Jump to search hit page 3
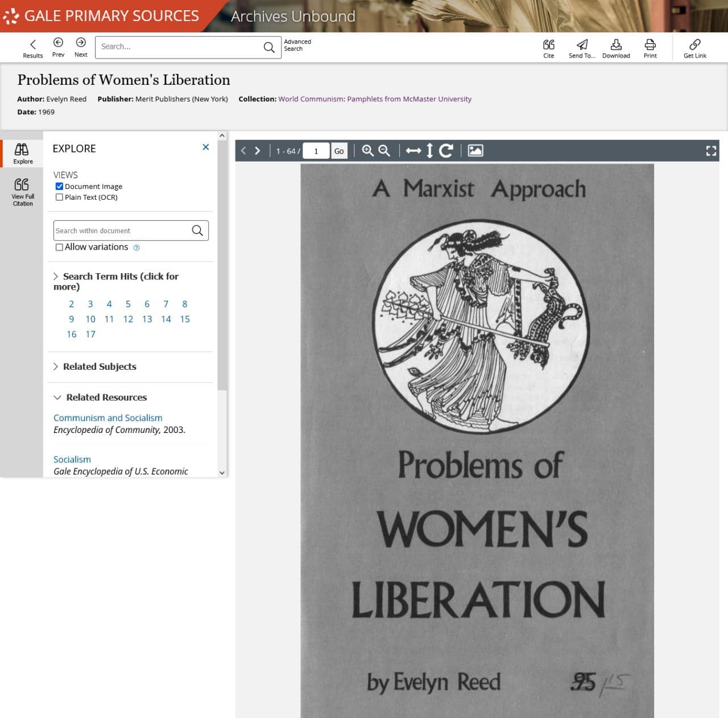Viewport: 728px width, 718px height. click(x=90, y=304)
